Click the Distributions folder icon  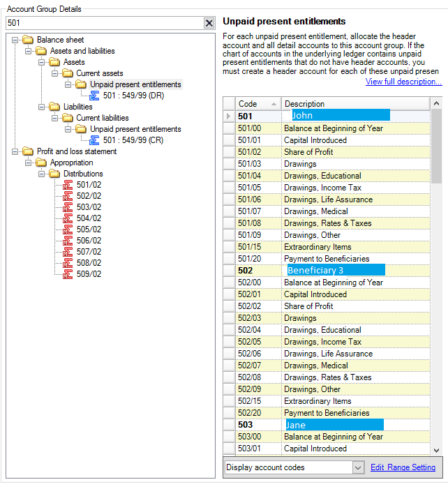[x=54, y=174]
